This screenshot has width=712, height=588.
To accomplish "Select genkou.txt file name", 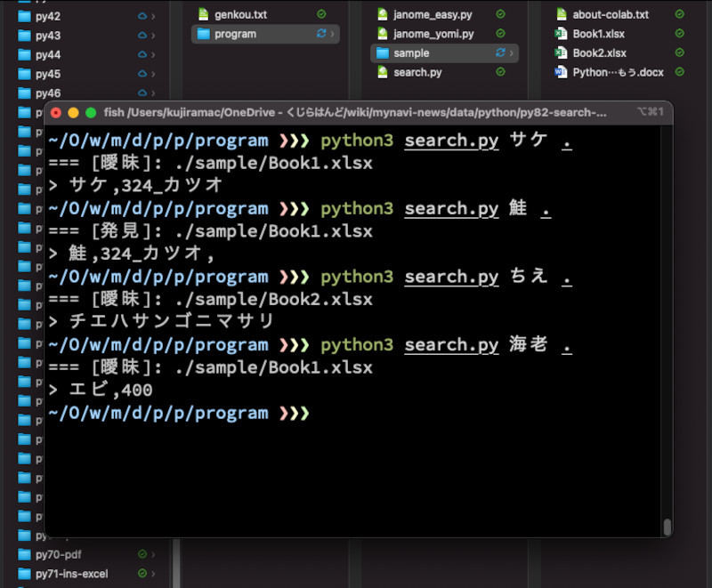I will pos(240,15).
